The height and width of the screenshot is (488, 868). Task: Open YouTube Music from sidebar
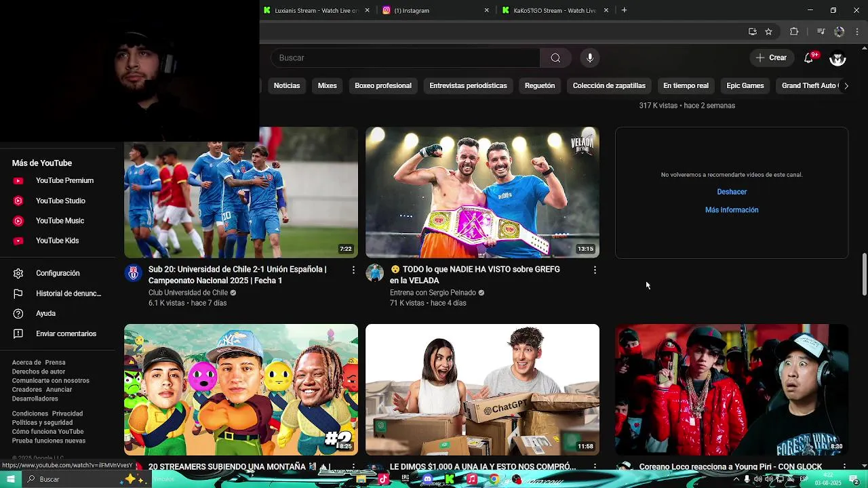(x=58, y=221)
